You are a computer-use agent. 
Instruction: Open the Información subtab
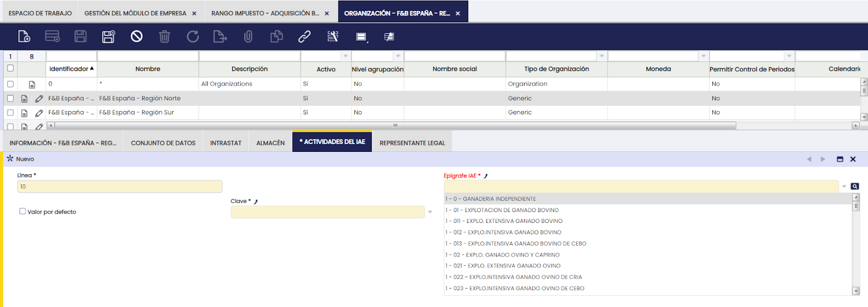63,143
